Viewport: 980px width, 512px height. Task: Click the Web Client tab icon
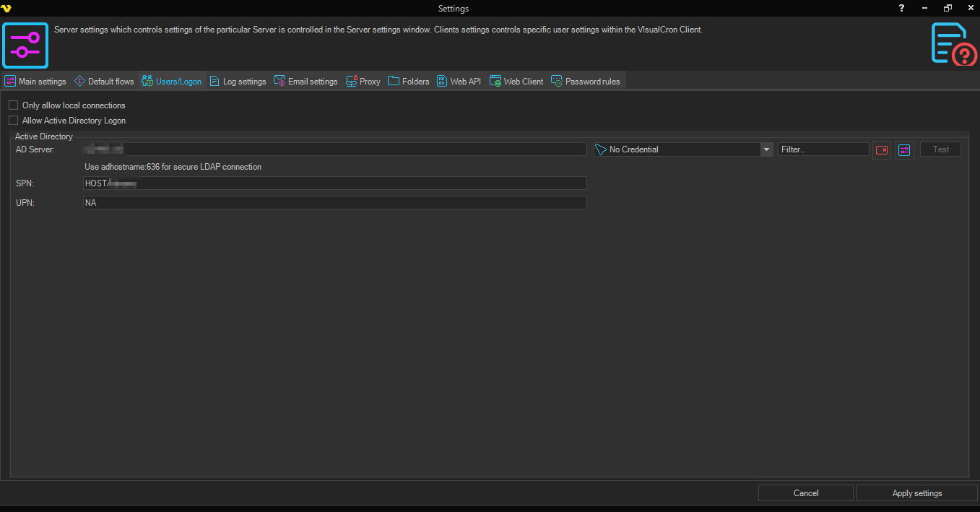pos(495,82)
